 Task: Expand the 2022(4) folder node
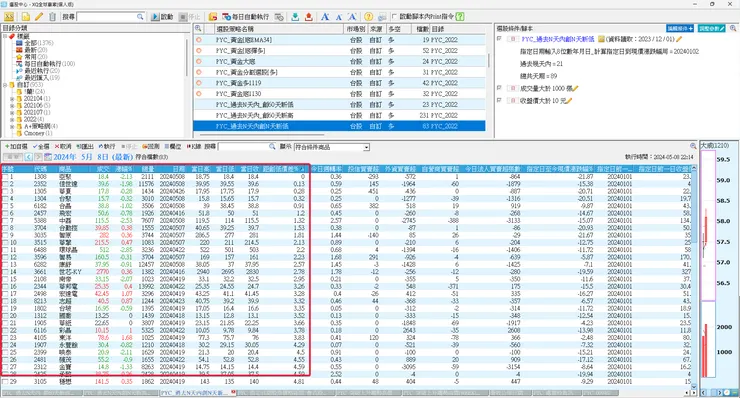(12, 119)
